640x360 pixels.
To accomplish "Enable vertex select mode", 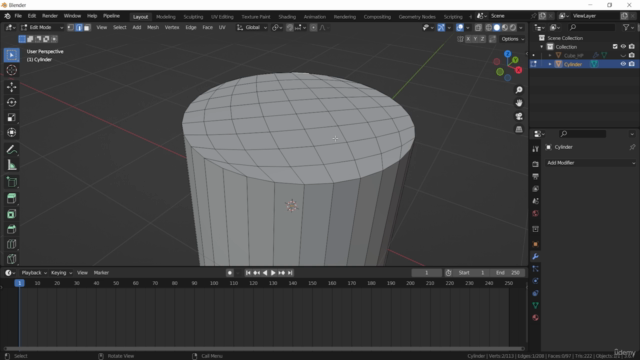I will click(x=71, y=27).
